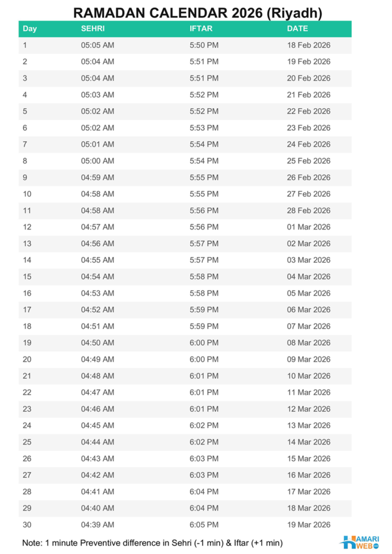Click the 04:57 AM sehri time
Image resolution: width=392 pixels, height=554 pixels.
tap(97, 227)
